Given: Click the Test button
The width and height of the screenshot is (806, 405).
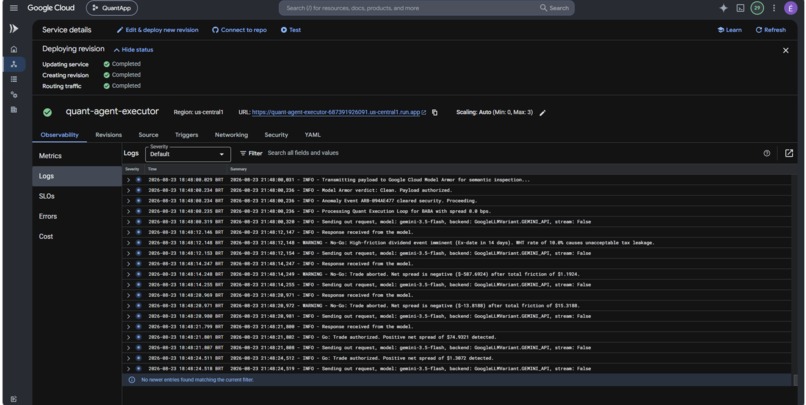Looking at the screenshot, I should 291,30.
